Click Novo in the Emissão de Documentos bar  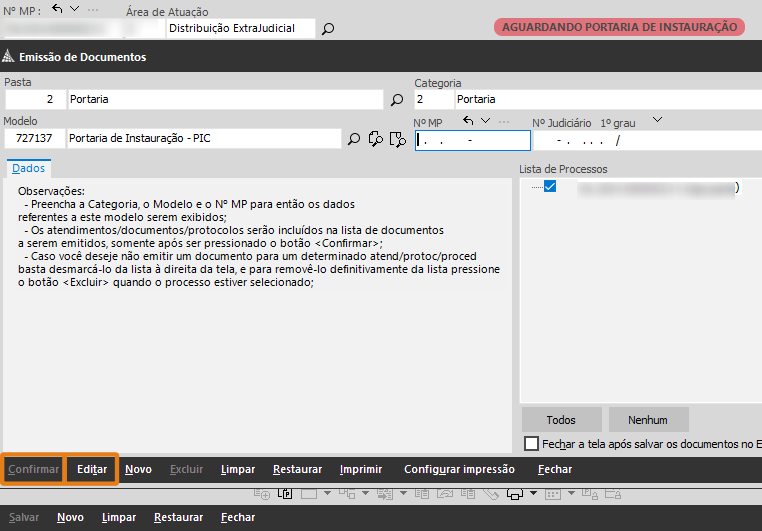coord(139,469)
